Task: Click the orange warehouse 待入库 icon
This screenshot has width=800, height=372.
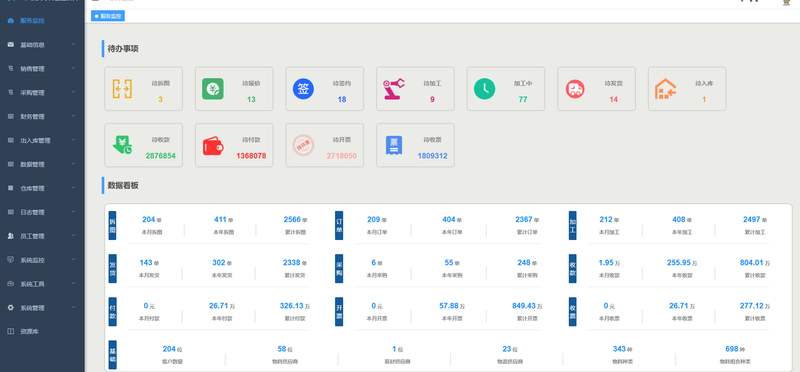Action: (665, 89)
